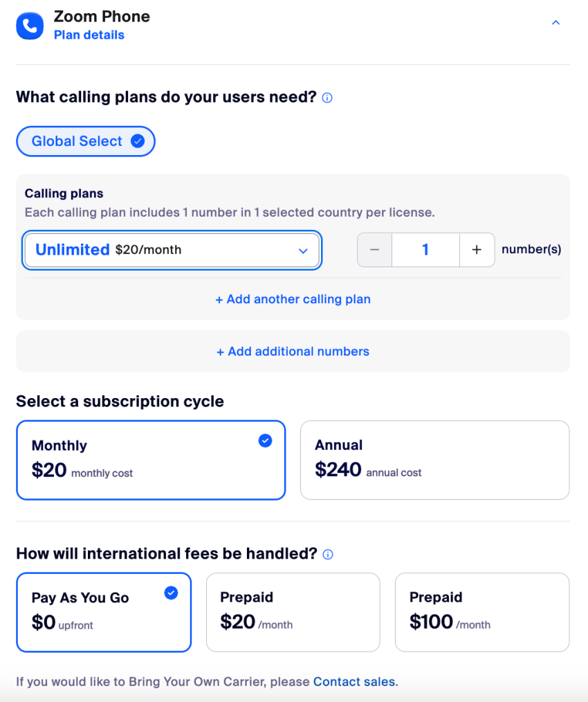This screenshot has height=702, width=588.
Task: Click the number quantity input field
Action: pos(425,250)
